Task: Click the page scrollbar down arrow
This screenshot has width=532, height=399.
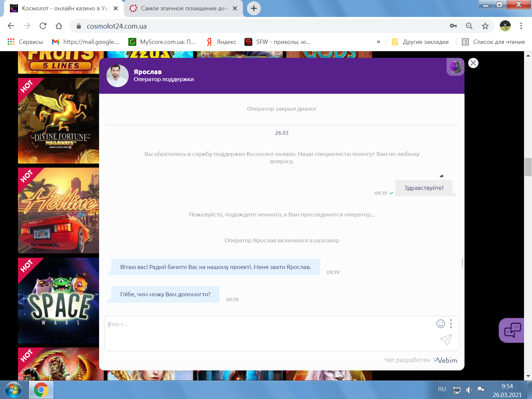Action: point(528,376)
